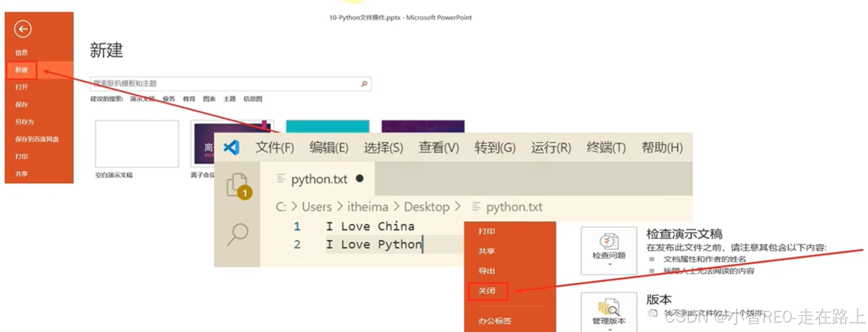Click suggested search 教育
The width and height of the screenshot is (868, 332).
coord(189,99)
